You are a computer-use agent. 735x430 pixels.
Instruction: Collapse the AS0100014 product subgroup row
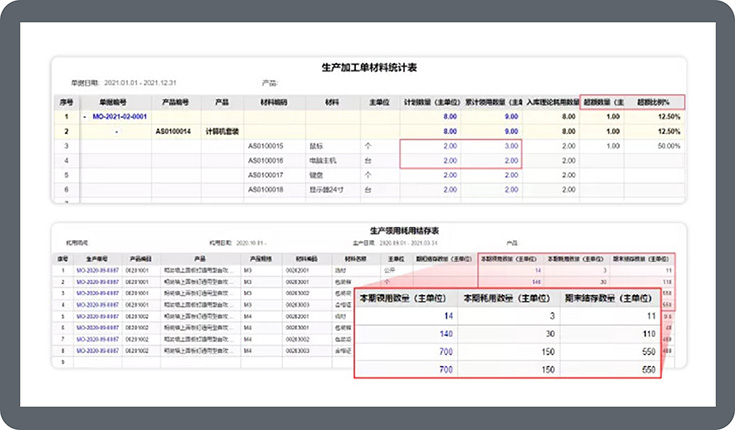pyautogui.click(x=116, y=132)
